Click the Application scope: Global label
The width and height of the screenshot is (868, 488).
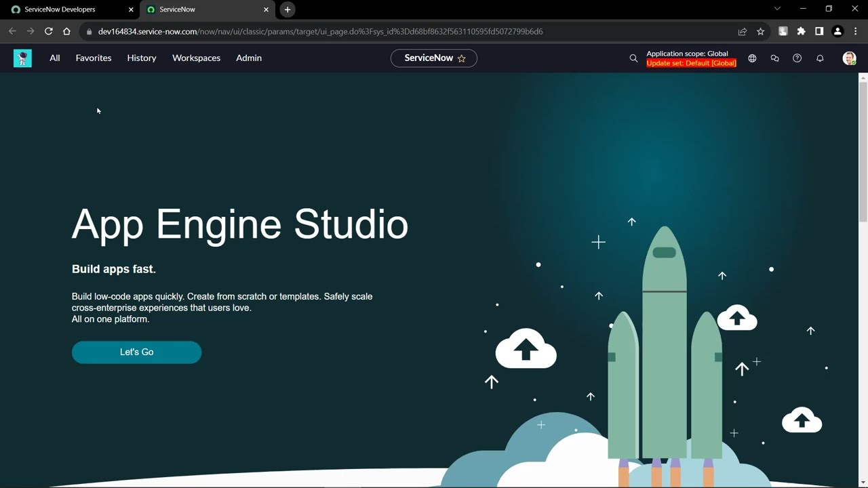click(687, 54)
